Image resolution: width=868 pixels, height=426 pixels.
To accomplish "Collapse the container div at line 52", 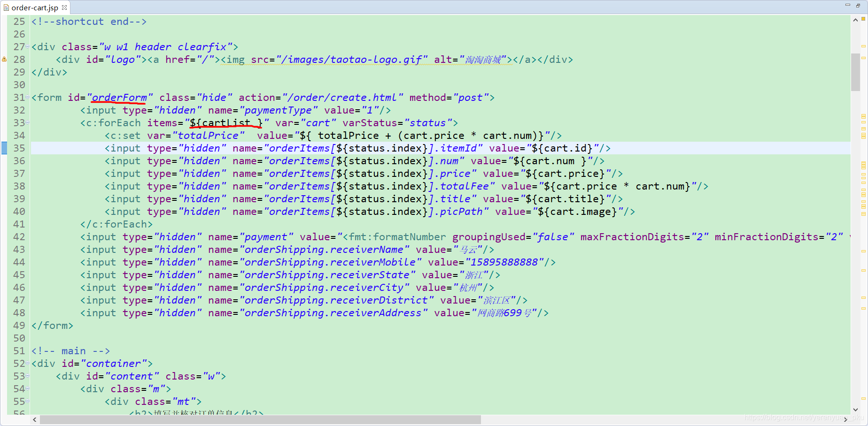I will (x=27, y=363).
